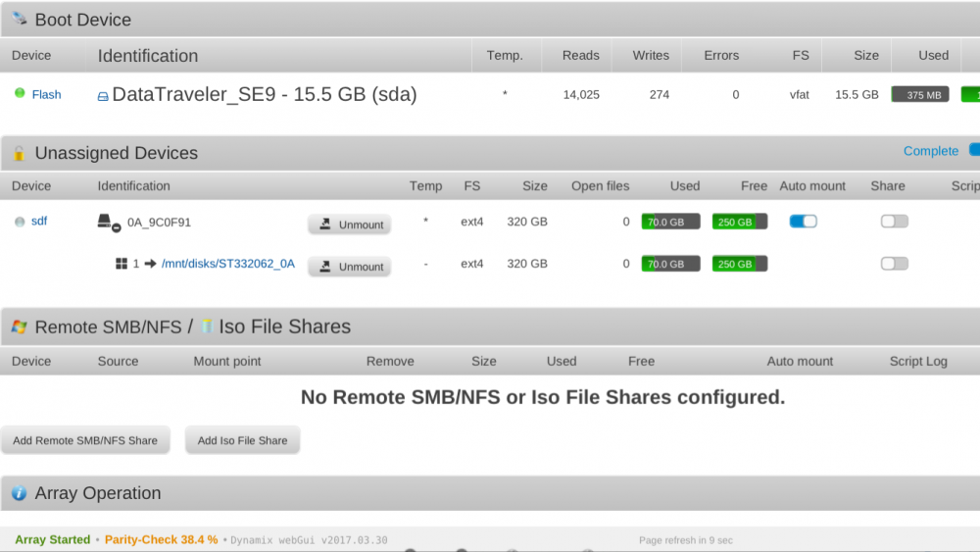Click the DataTraveler_SE9 - 15.5 GB (sda) text
This screenshot has height=552, width=980.
tap(265, 94)
